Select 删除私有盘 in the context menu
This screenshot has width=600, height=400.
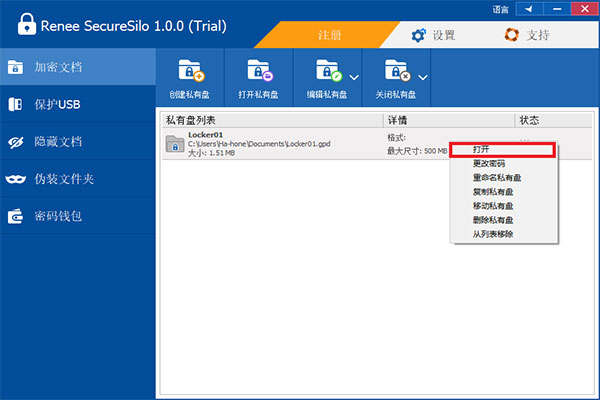494,220
